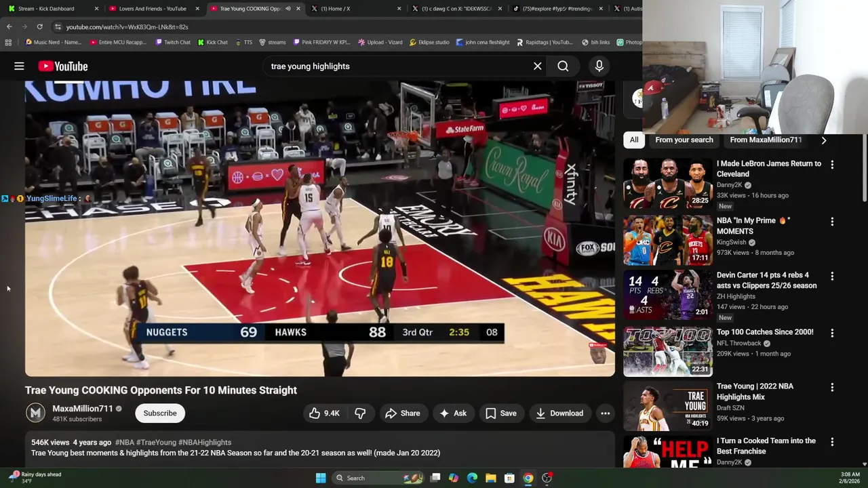Launch Microsoft Edge from taskbar
868x488 pixels.
tap(472, 478)
